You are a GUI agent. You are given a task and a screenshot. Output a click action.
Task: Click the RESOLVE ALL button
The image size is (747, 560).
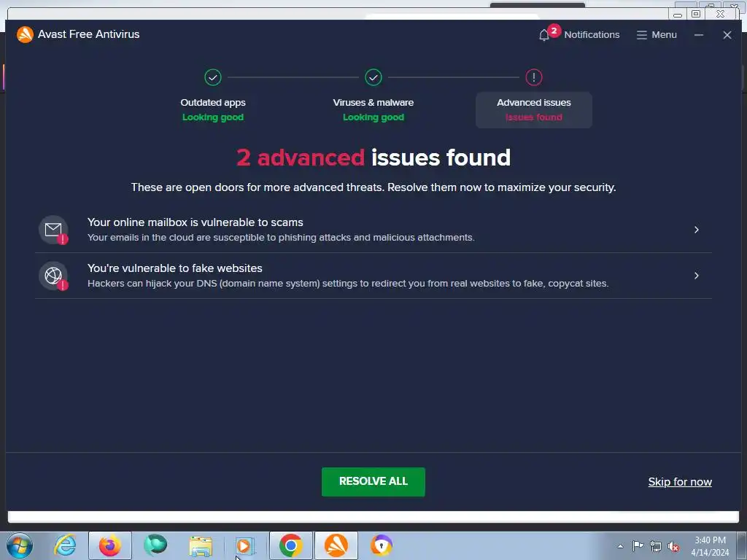coord(373,481)
